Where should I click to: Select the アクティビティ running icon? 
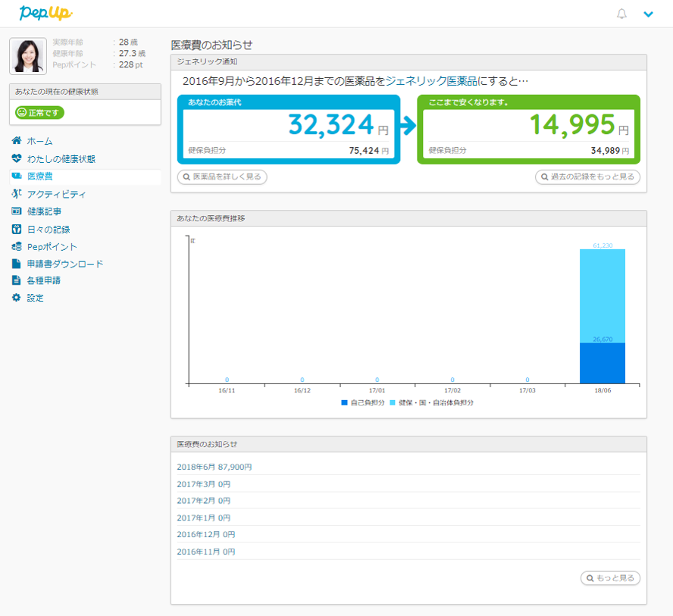17,194
